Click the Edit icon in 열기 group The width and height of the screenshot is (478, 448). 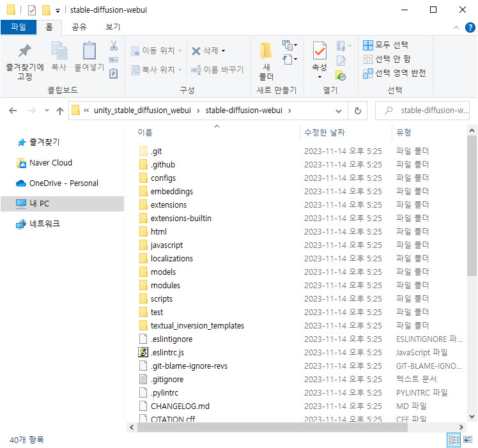point(341,61)
